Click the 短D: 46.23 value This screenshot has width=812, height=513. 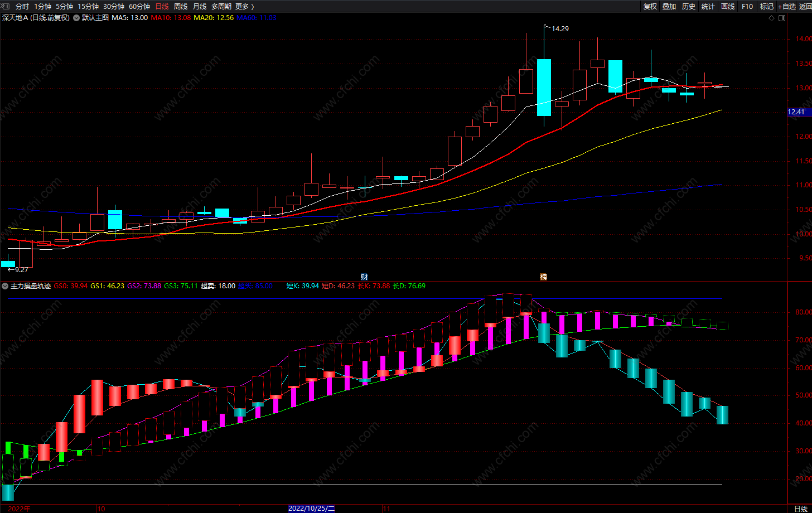339,286
